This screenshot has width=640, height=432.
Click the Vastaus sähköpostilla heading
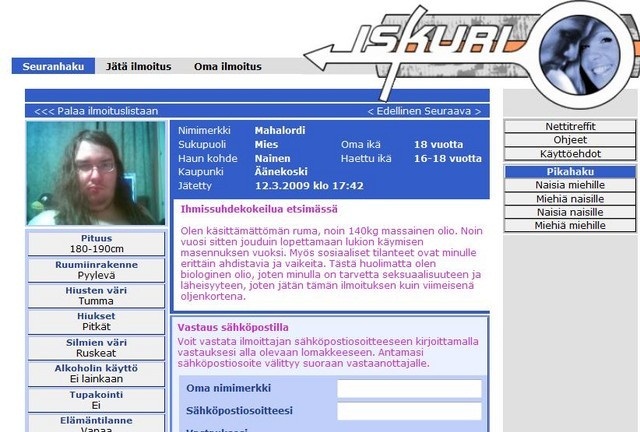click(233, 327)
